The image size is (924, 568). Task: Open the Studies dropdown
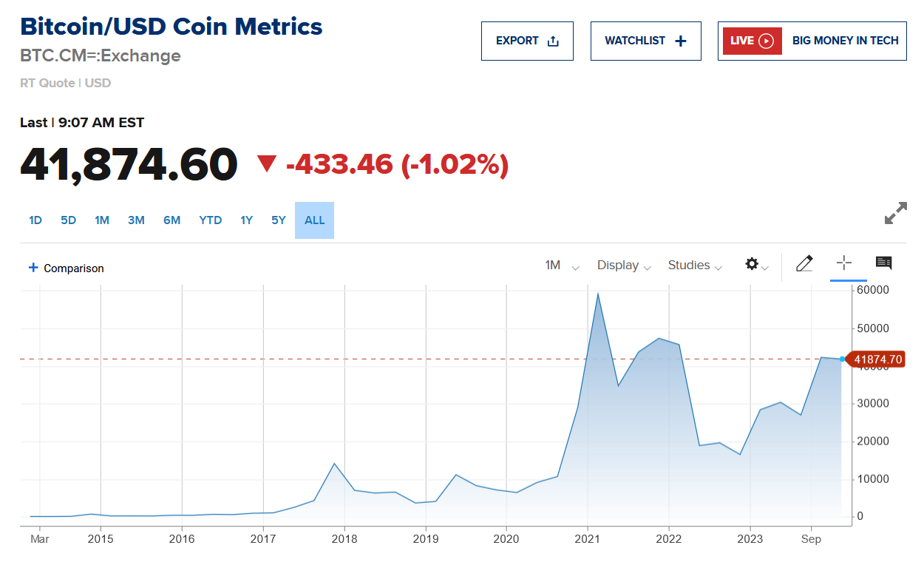tap(695, 266)
